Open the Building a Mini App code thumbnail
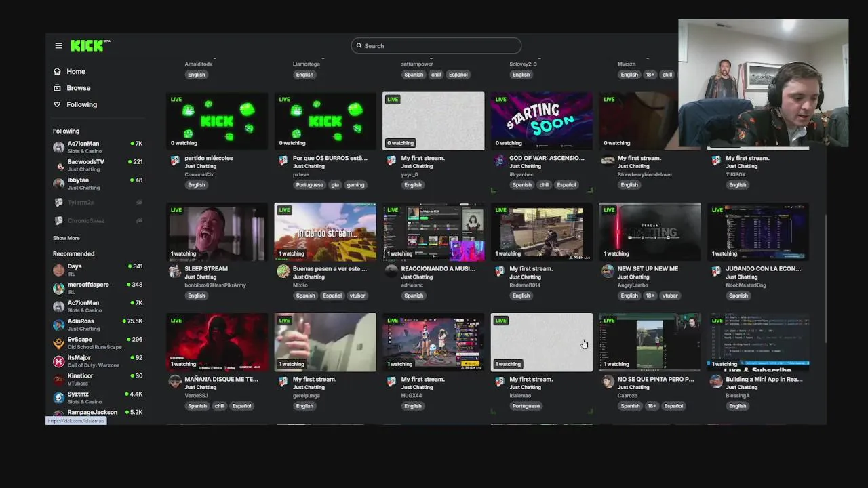868x488 pixels. tap(758, 342)
